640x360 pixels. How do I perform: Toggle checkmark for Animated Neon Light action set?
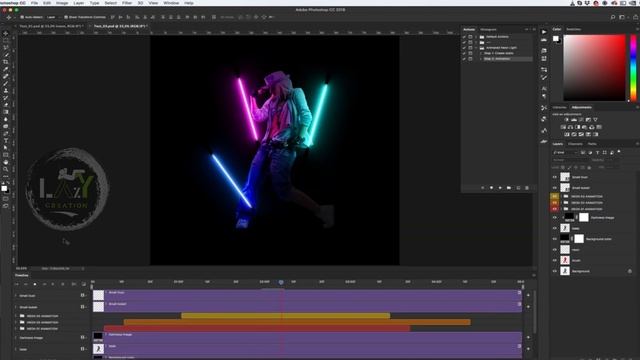click(464, 48)
